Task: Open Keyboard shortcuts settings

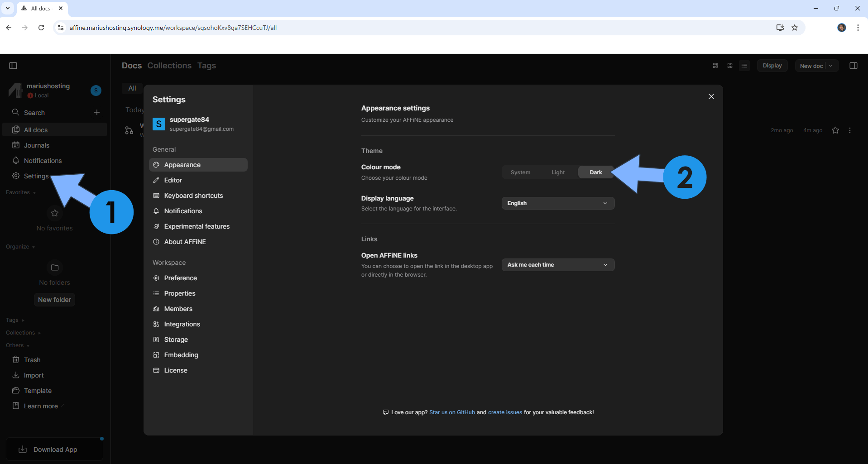Action: [x=198, y=196]
